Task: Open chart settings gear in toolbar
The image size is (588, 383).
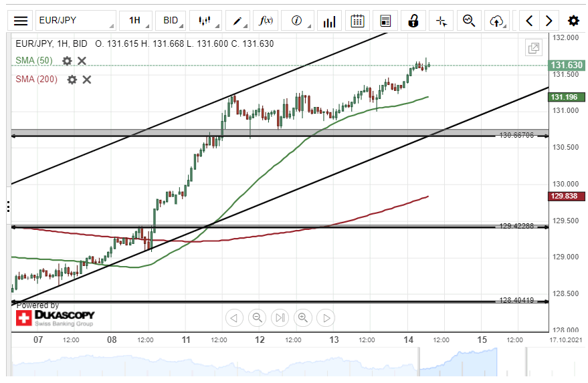Action: click(x=573, y=21)
